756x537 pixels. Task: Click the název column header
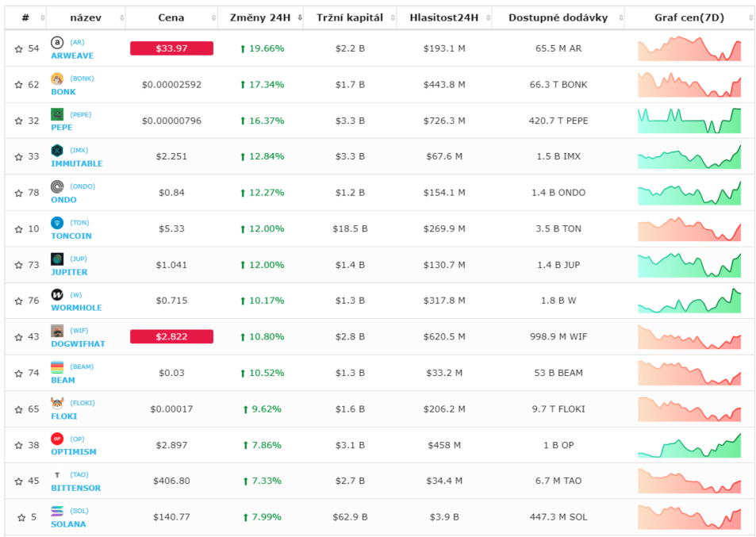[86, 17]
